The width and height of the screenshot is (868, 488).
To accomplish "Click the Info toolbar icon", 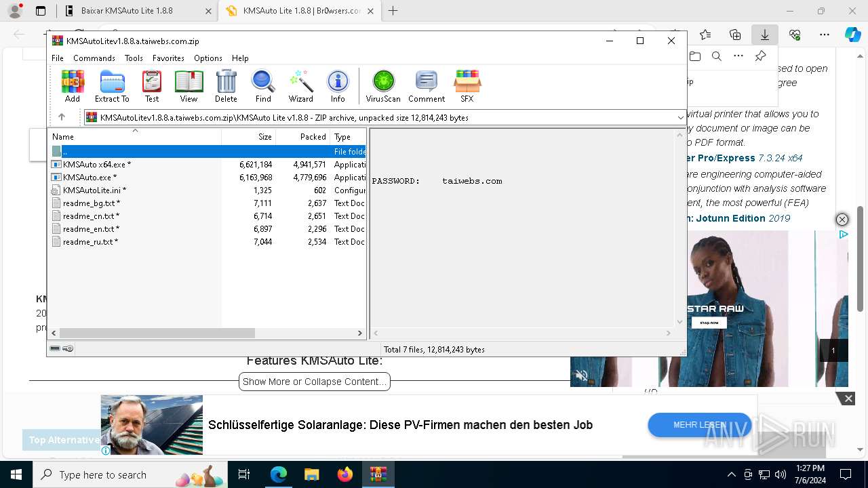I will pyautogui.click(x=338, y=86).
